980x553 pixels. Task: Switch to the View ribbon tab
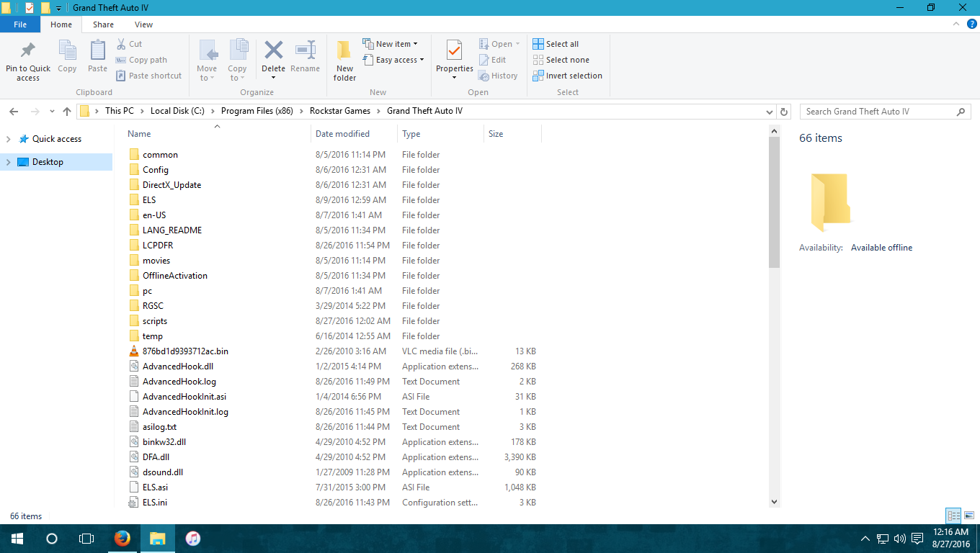pyautogui.click(x=143, y=24)
